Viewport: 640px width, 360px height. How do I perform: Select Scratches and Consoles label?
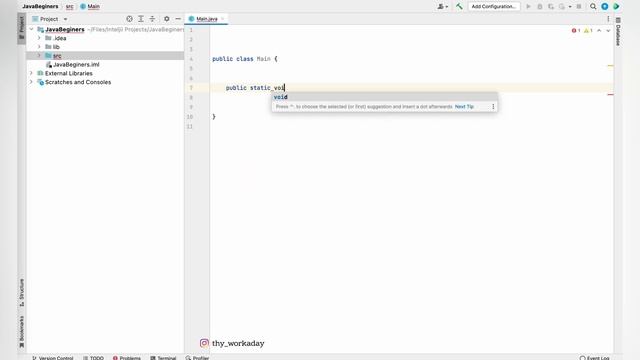78,82
